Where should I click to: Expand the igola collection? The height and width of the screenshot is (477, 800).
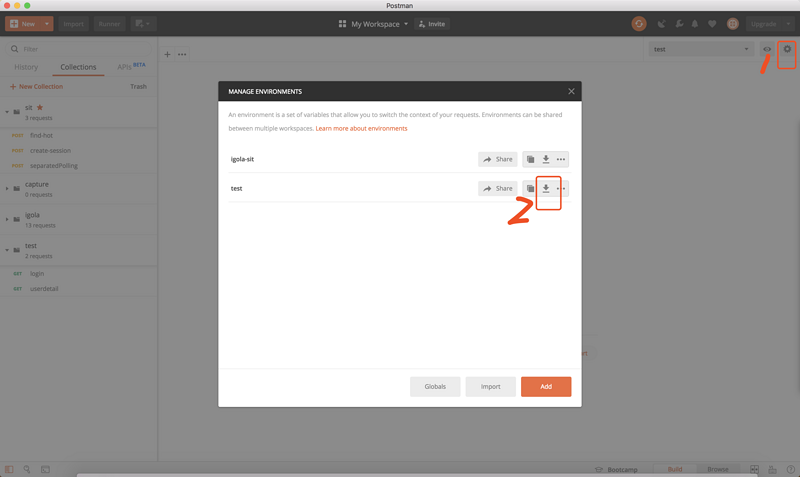pos(7,219)
